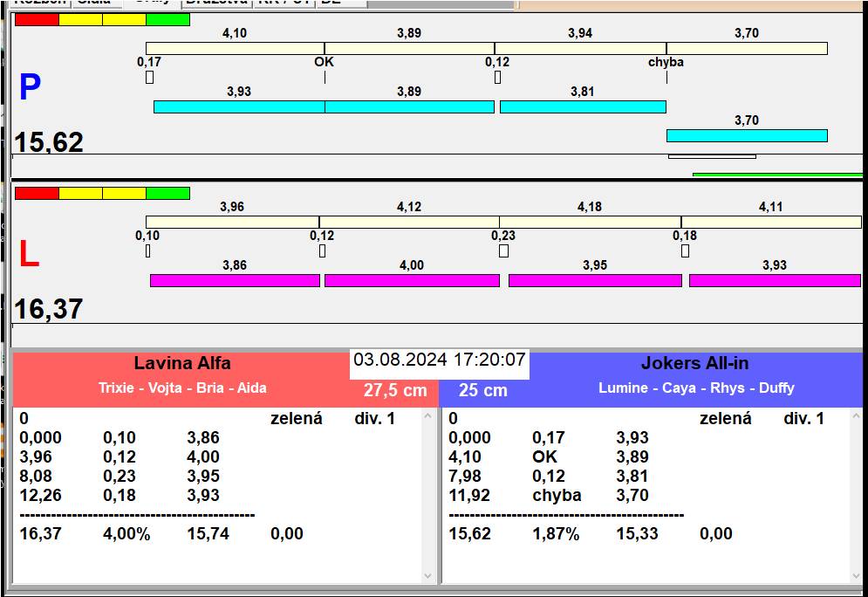Click the red L lane letter
The width and height of the screenshot is (868, 597).
pyautogui.click(x=30, y=254)
